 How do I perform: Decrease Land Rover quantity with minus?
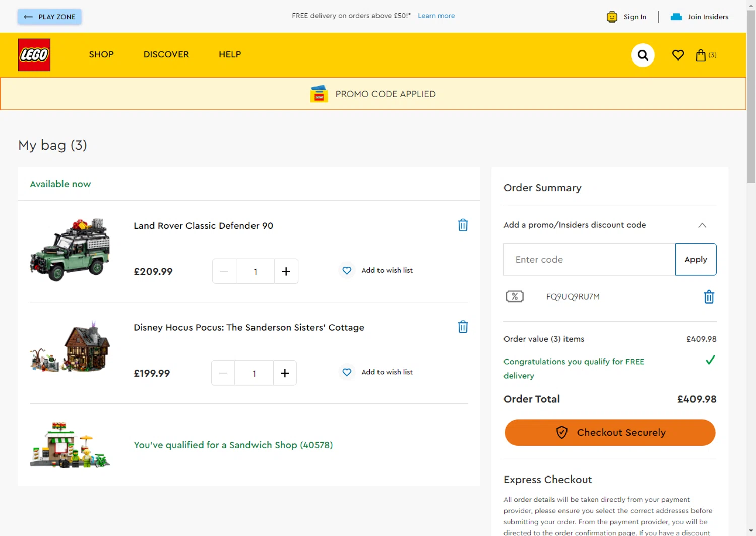(224, 271)
